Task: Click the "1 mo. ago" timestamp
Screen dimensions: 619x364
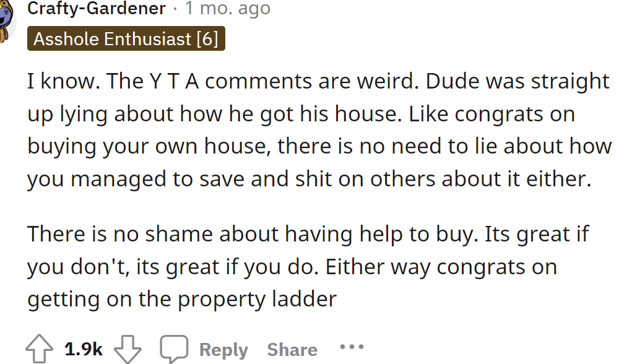Action: pyautogui.click(x=228, y=9)
